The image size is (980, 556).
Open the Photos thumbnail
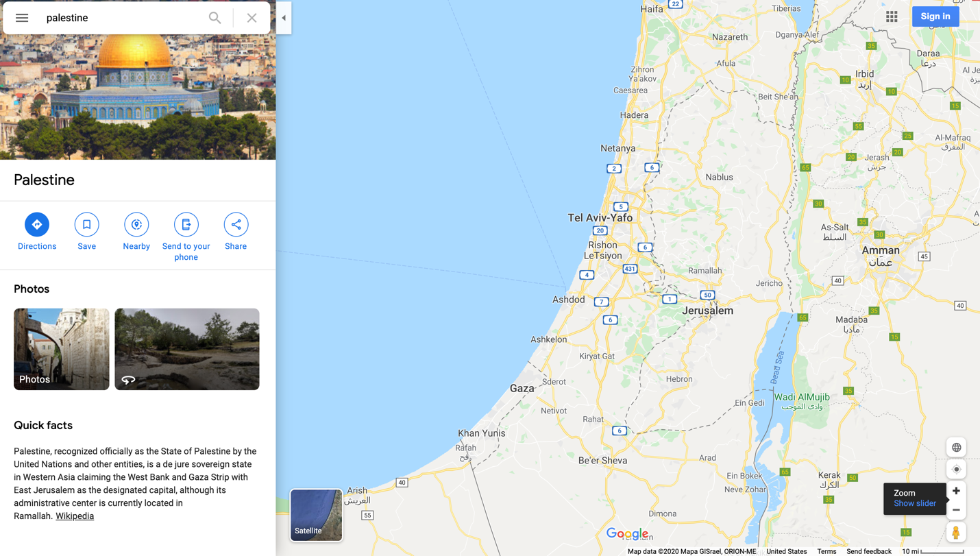tap(62, 349)
